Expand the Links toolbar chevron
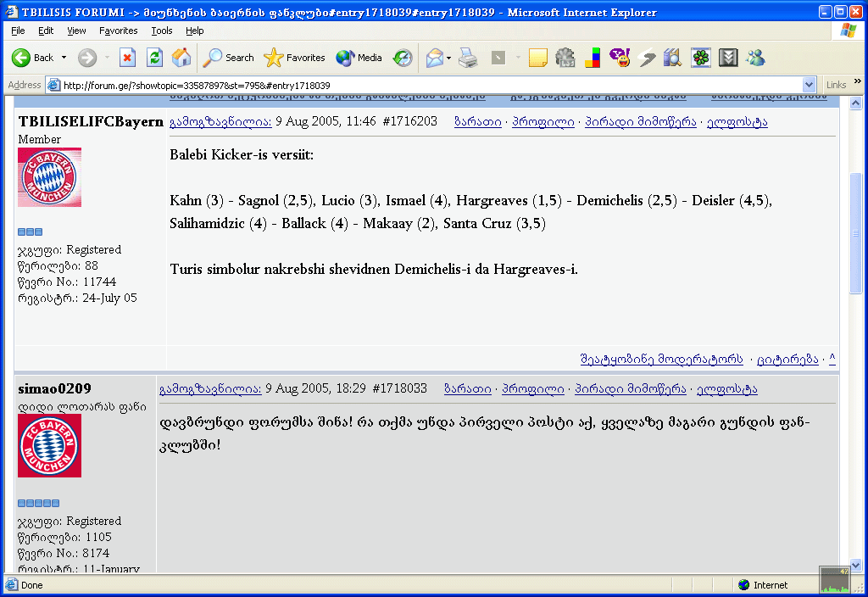868x597 pixels. [x=858, y=81]
